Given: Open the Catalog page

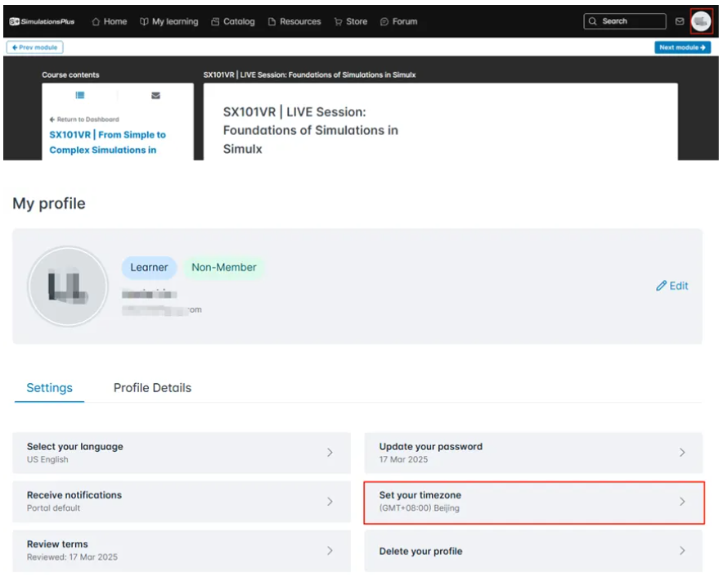Looking at the screenshot, I should tap(233, 21).
